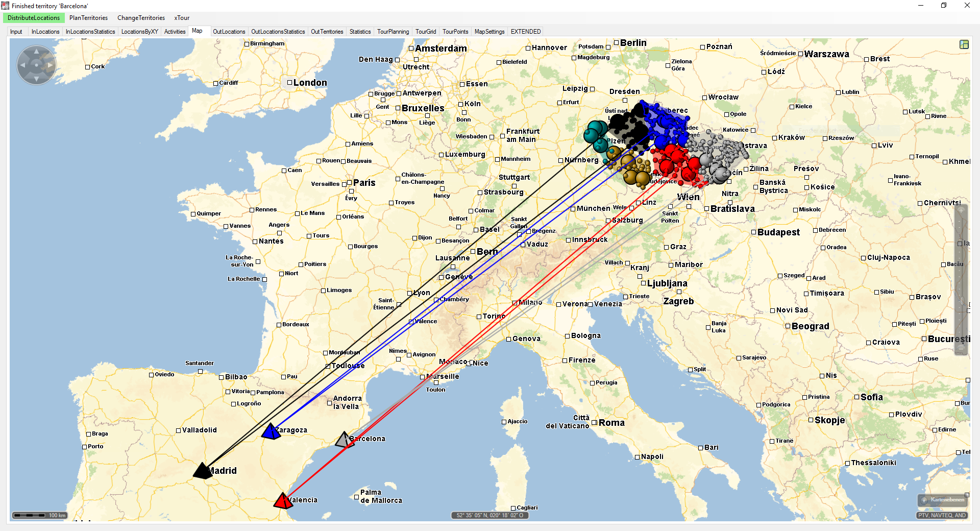Pan the map up with compass arrow
980x531 pixels.
36,51
